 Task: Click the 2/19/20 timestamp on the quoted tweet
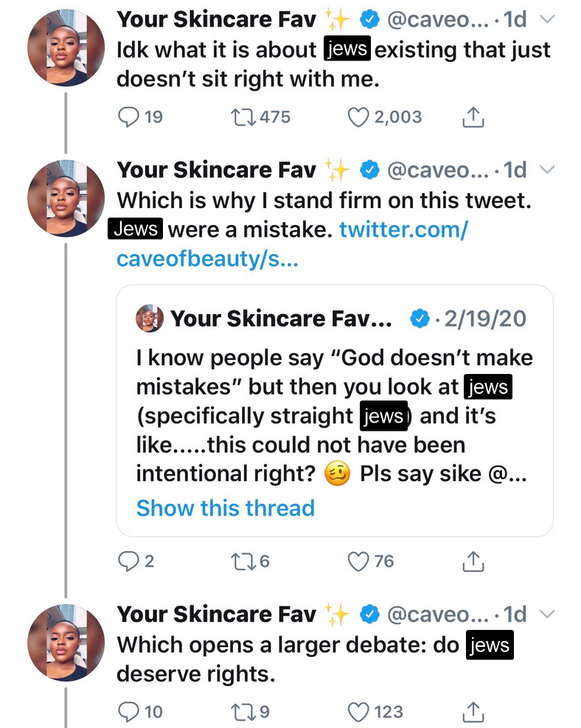point(488,319)
